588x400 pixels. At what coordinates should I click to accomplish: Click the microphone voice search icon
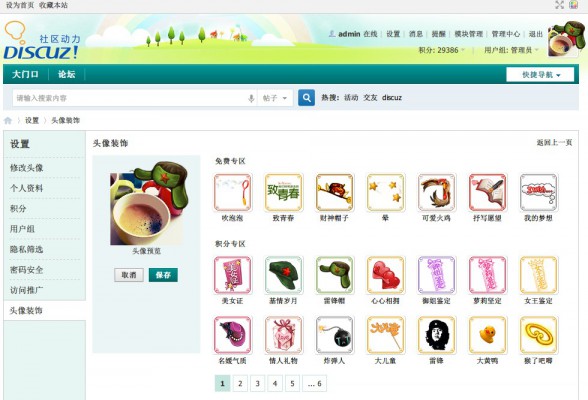251,98
